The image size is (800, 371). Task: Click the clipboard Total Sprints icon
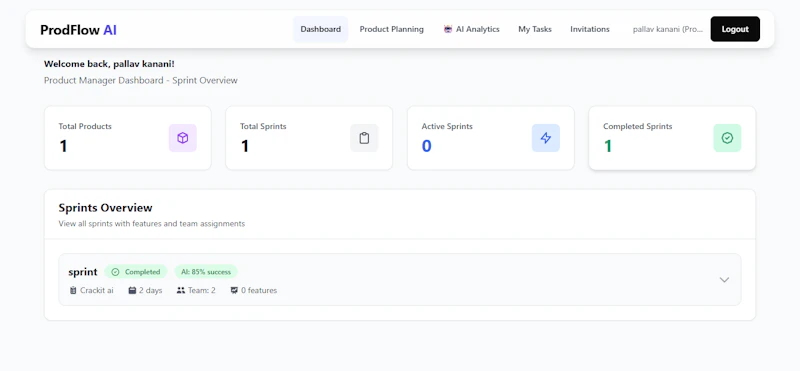[364, 138]
